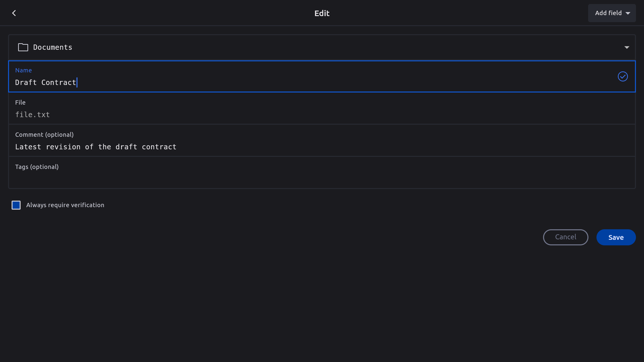Image resolution: width=644 pixels, height=362 pixels.
Task: Click the Always require verification label
Action: point(65,205)
